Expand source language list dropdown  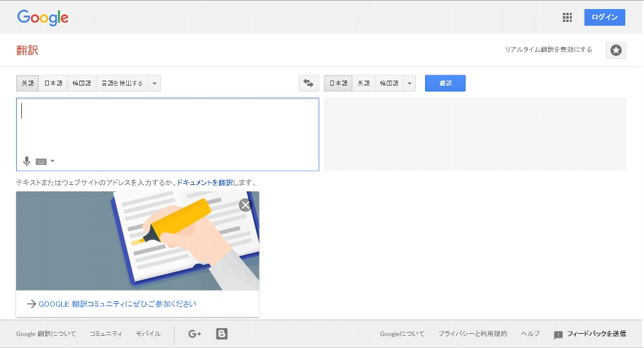click(155, 83)
